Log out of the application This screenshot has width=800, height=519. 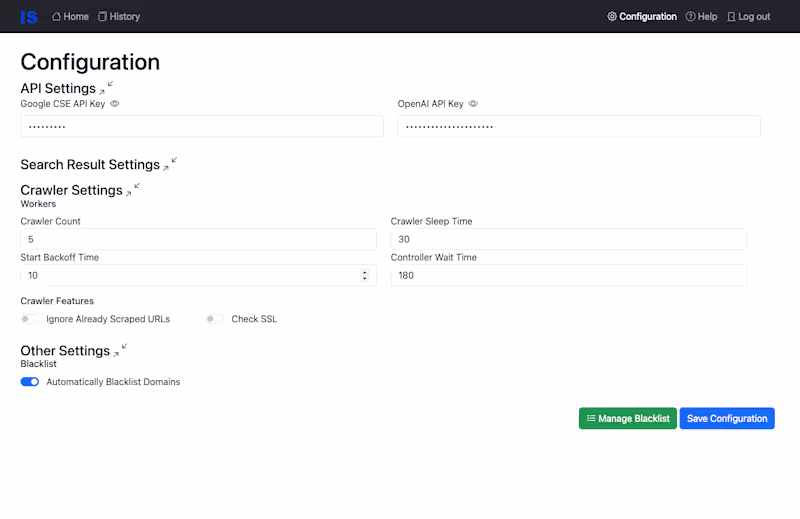point(749,17)
